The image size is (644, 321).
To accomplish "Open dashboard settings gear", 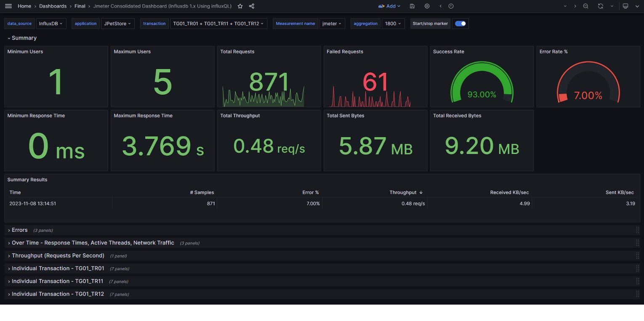I will pos(427,6).
